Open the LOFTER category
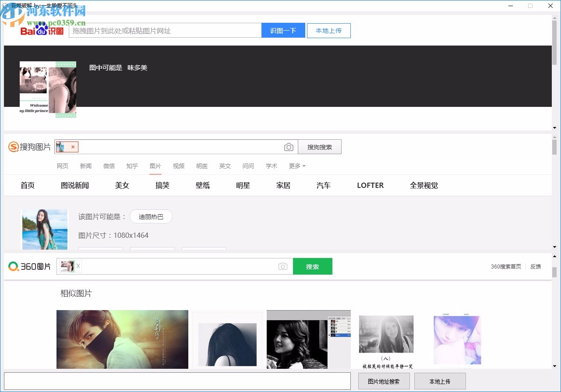Viewport: 561px width, 392px height. pyautogui.click(x=370, y=185)
